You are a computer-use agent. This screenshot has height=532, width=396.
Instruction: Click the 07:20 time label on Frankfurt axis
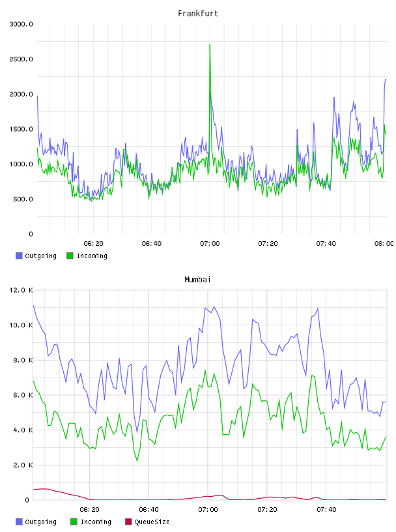[268, 243]
